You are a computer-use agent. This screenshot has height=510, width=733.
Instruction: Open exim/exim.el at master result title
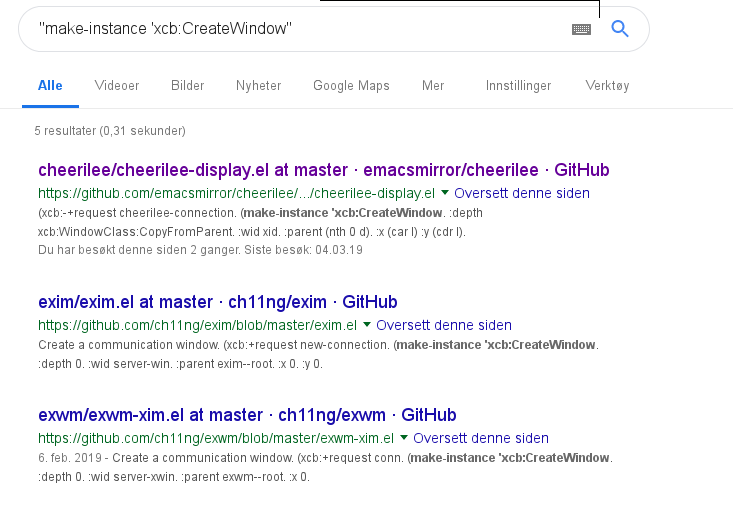tap(218, 302)
